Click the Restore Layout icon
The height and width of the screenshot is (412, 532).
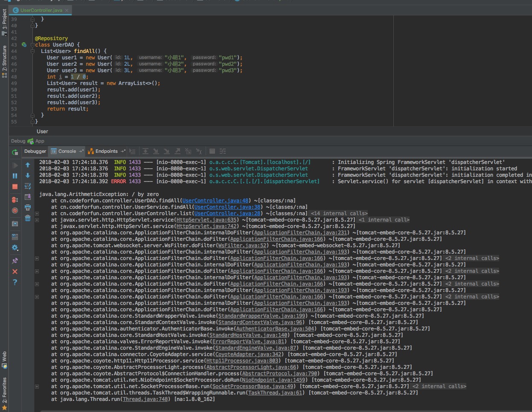click(15, 237)
